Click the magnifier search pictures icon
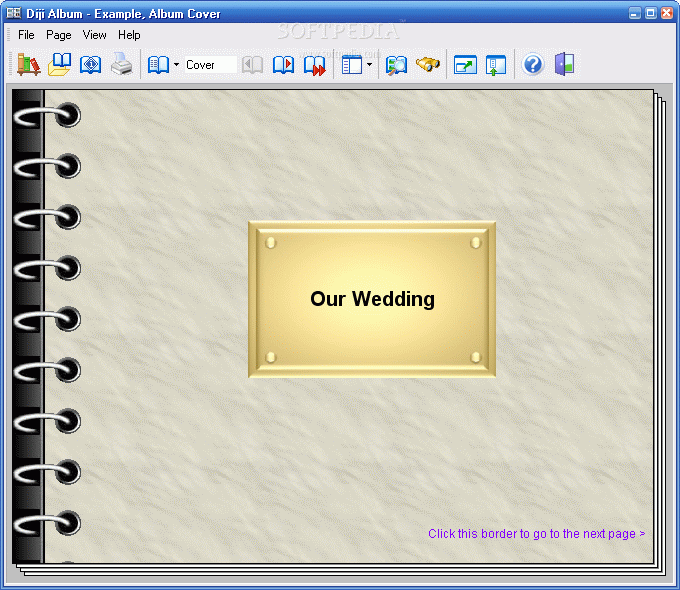Viewport: 680px width, 590px height. tap(396, 65)
